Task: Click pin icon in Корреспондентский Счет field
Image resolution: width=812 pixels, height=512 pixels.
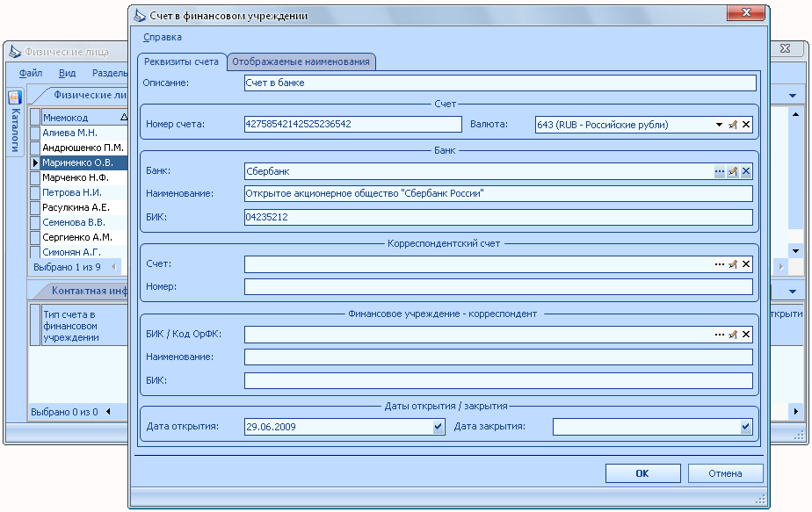Action: click(733, 264)
